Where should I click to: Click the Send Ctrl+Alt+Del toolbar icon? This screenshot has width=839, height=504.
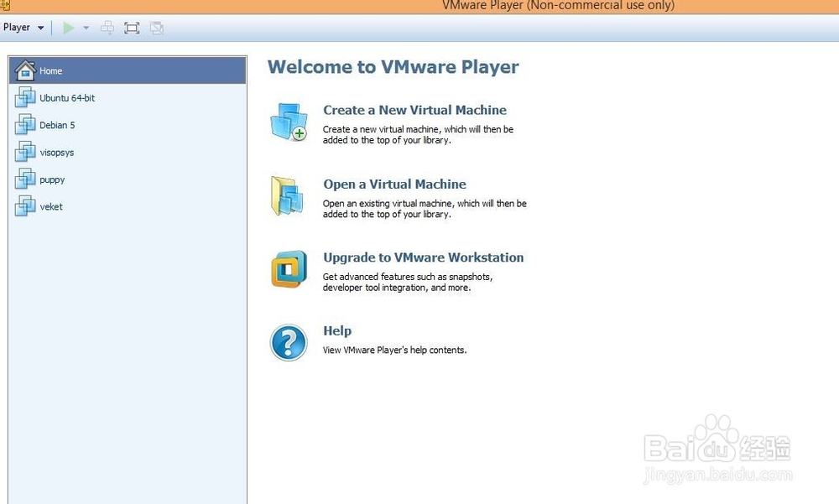pyautogui.click(x=107, y=28)
